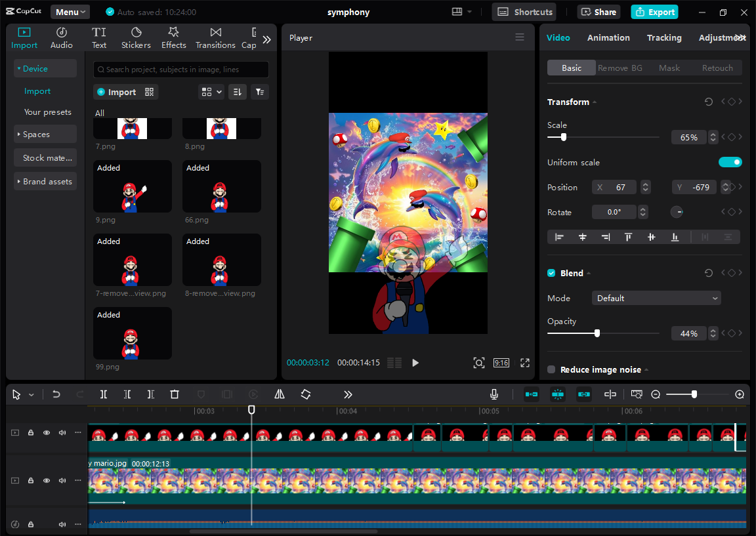Select the pointer tool in timeline toolbar
This screenshot has height=536, width=756.
point(16,395)
